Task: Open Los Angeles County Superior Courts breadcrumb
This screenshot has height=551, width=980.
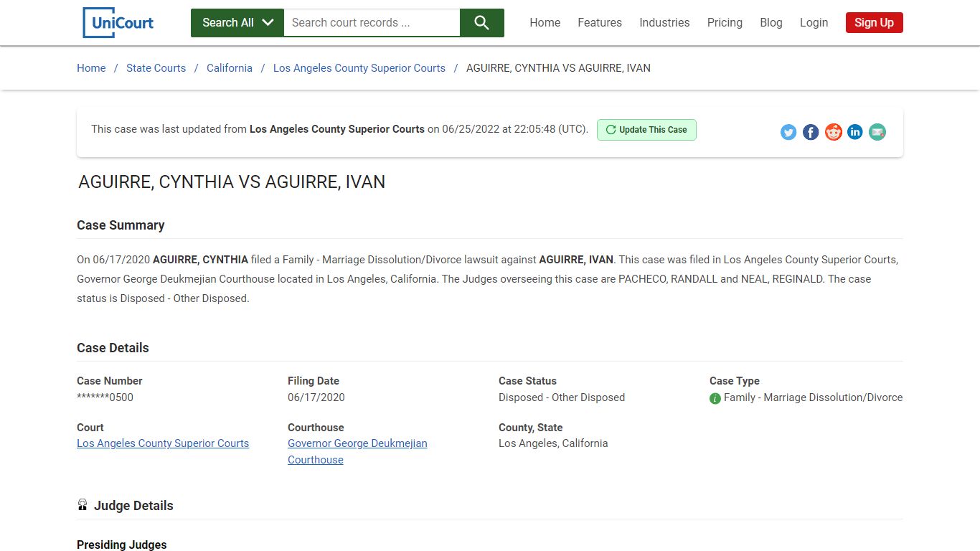Action: (359, 68)
